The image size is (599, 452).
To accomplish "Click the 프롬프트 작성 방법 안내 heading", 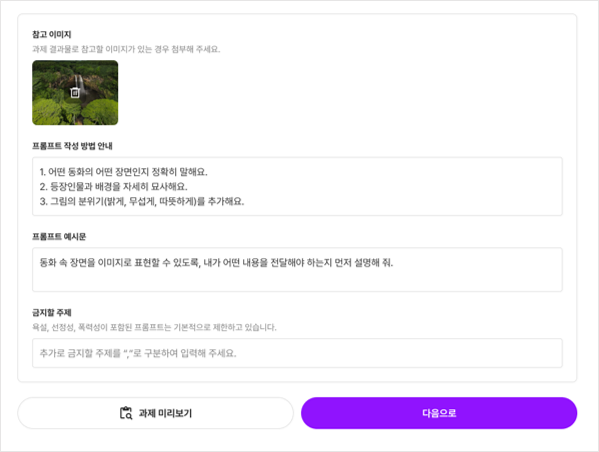I will click(x=72, y=146).
